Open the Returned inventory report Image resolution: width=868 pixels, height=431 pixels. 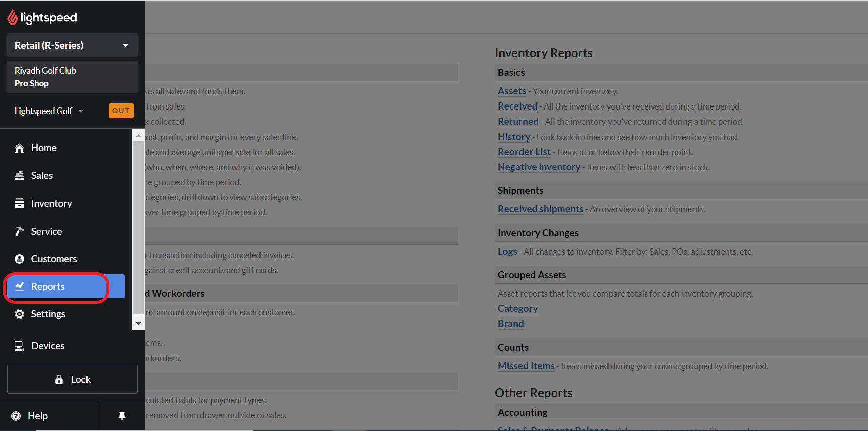(518, 122)
